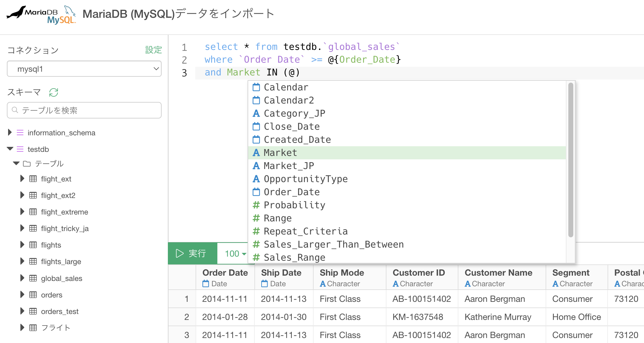Viewport: 644px width, 343px height.
Task: Click the schema refresh icon
Action: point(54,92)
